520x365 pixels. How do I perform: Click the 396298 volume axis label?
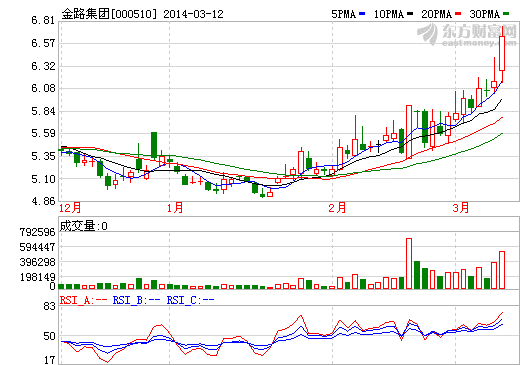37,262
